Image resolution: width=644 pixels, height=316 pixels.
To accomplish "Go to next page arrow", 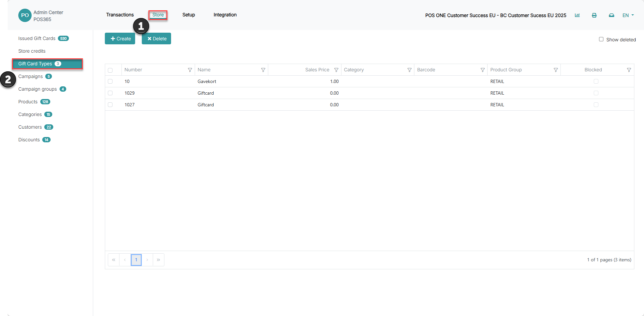I will pos(147,260).
